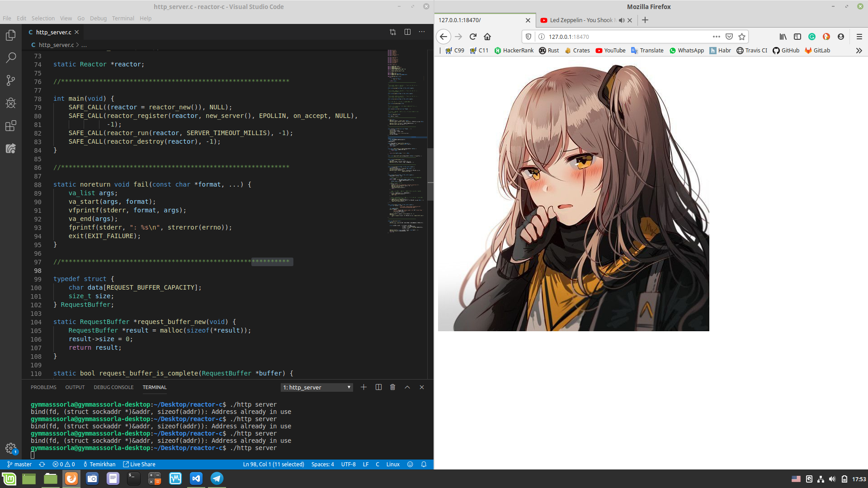This screenshot has height=488, width=868.
Task: Mute the Led Zeppelin YouTube tab
Action: click(x=622, y=20)
